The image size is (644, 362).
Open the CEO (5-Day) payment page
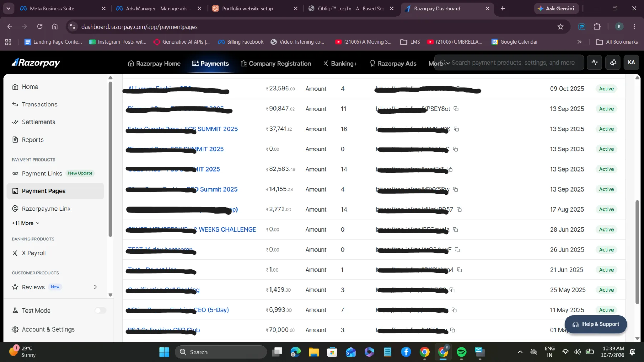(x=178, y=310)
